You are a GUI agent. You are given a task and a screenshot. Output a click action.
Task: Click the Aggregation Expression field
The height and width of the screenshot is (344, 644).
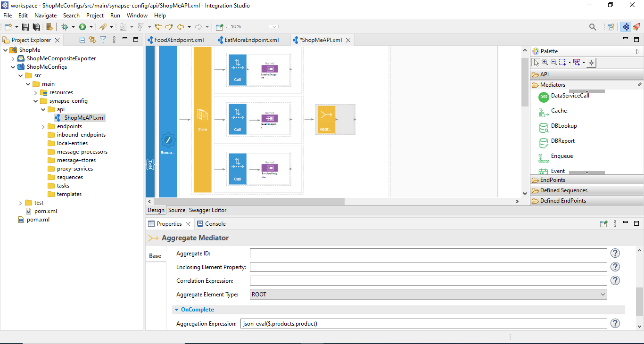click(423, 323)
